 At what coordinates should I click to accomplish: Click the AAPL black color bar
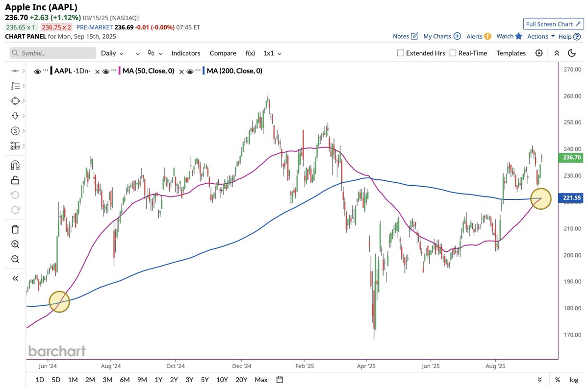click(51, 71)
